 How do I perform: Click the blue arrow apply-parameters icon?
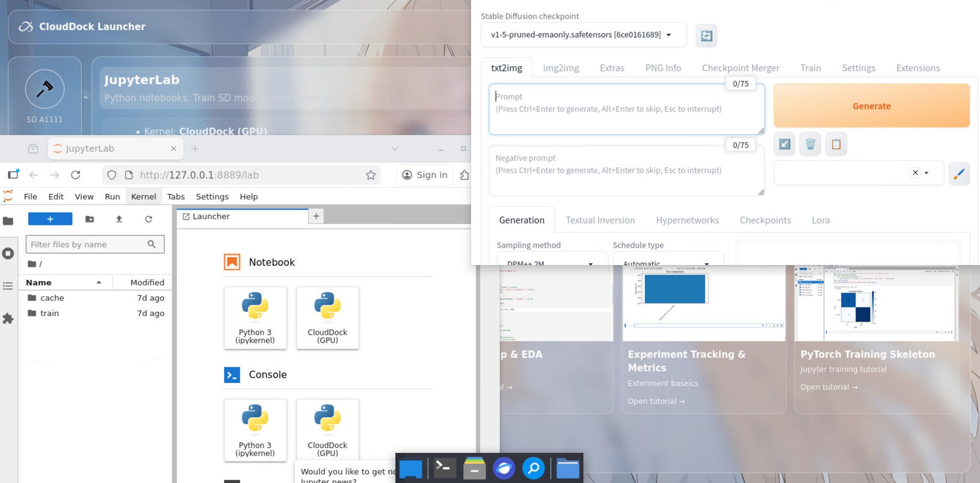pos(784,144)
